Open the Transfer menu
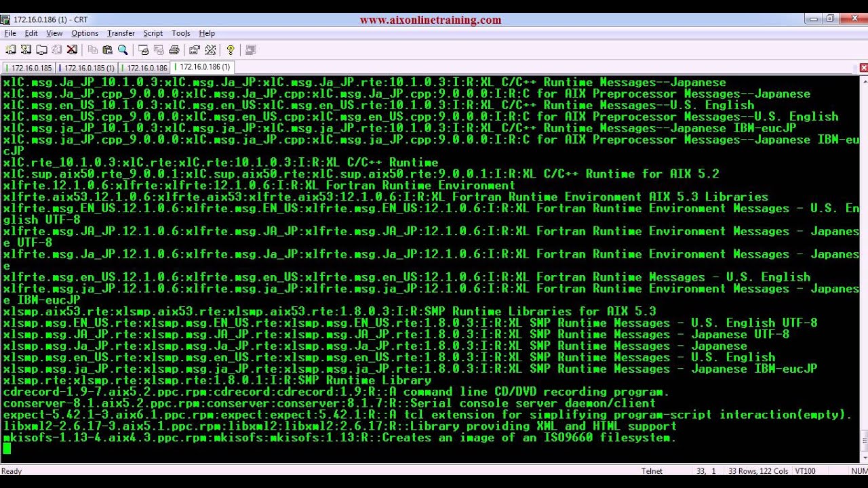 point(121,33)
